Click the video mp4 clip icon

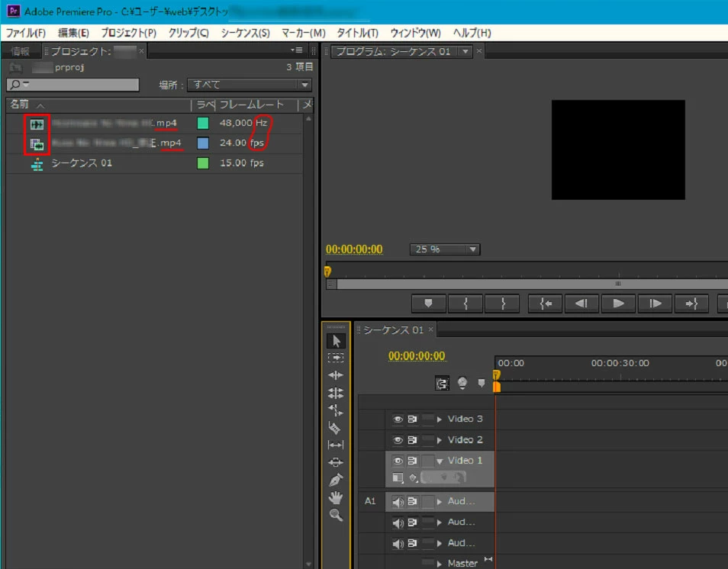coord(37,144)
